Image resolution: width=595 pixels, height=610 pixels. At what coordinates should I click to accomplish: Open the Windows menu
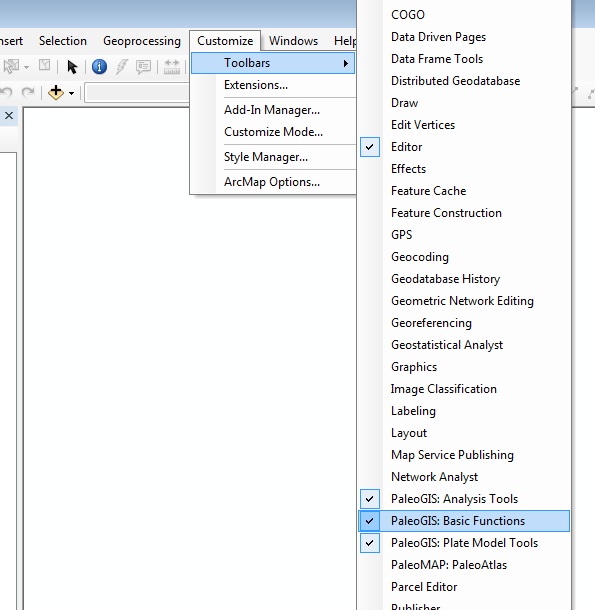tap(293, 41)
